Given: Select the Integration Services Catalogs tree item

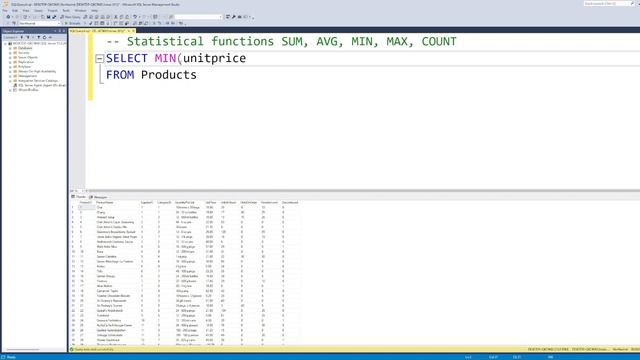Looking at the screenshot, I should (38, 81).
